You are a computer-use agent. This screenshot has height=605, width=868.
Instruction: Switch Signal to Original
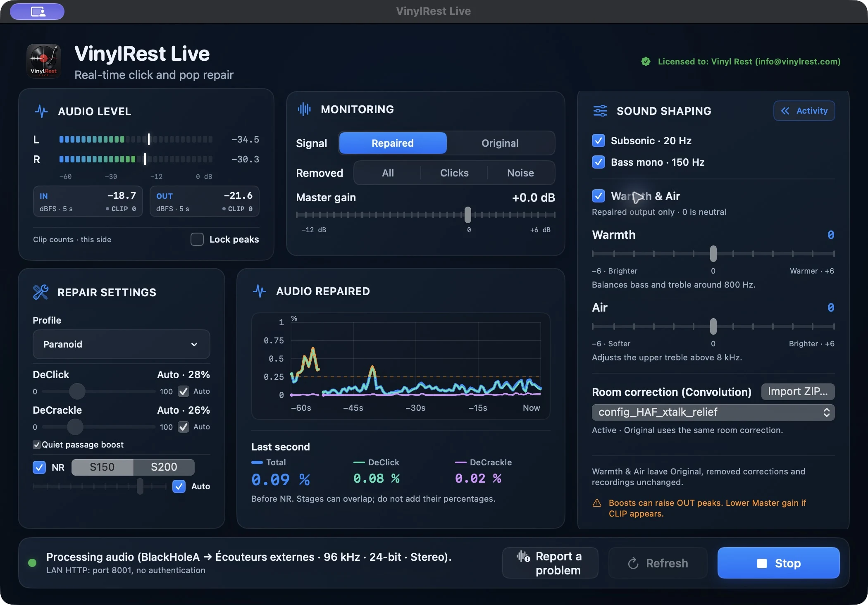tap(500, 143)
